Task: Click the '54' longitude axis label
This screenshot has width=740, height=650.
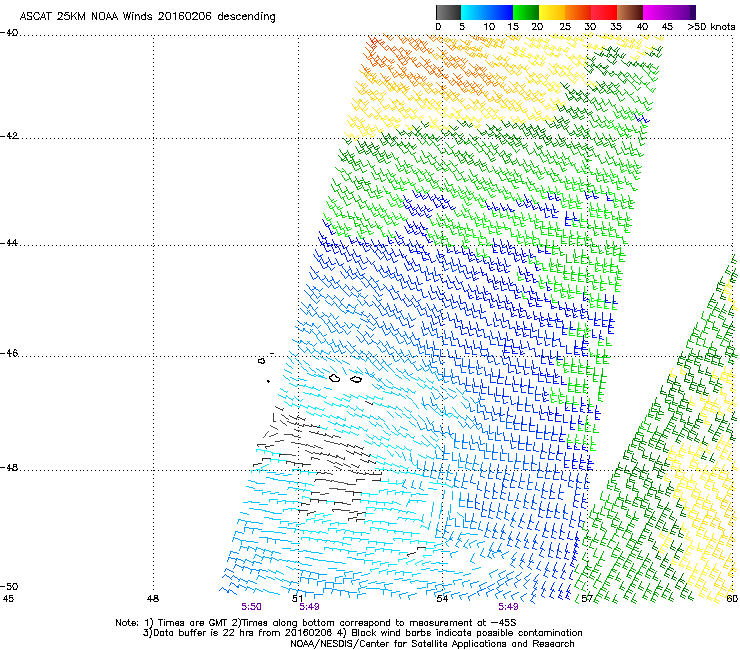Action: click(442, 599)
